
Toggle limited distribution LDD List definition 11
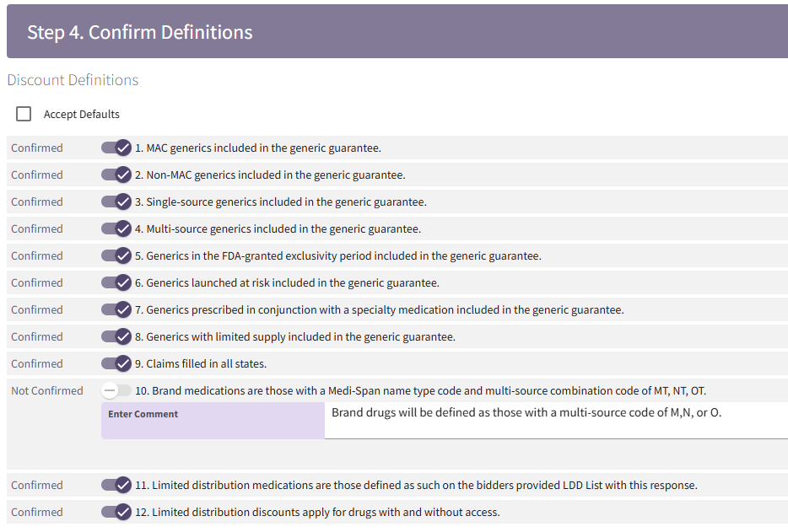[x=116, y=485]
